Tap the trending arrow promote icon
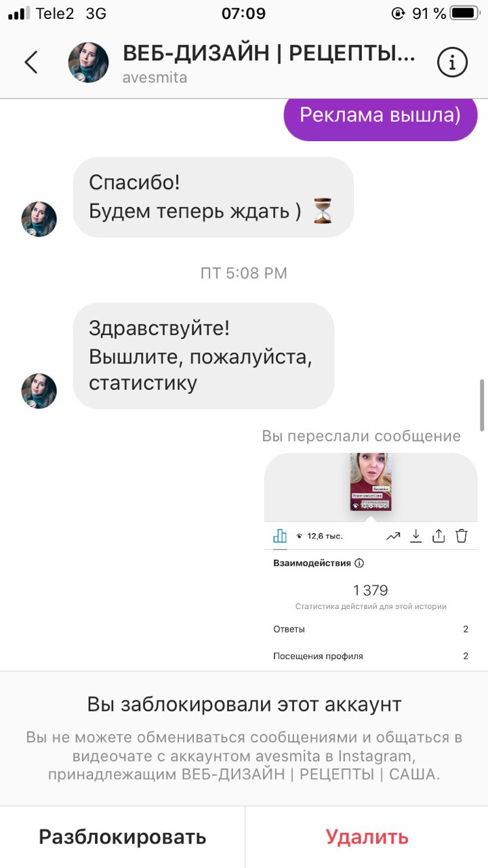 393,536
